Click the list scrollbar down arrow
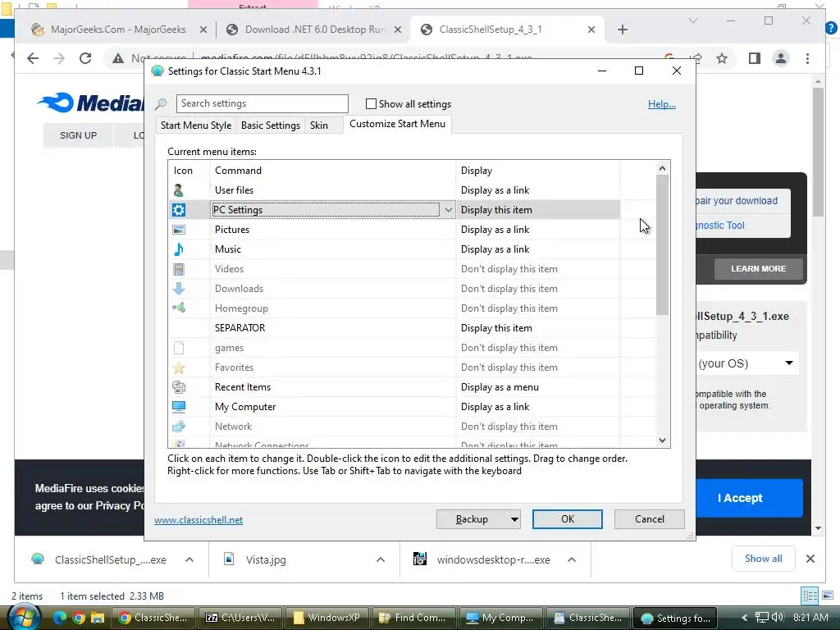Image resolution: width=840 pixels, height=630 pixels. click(662, 440)
